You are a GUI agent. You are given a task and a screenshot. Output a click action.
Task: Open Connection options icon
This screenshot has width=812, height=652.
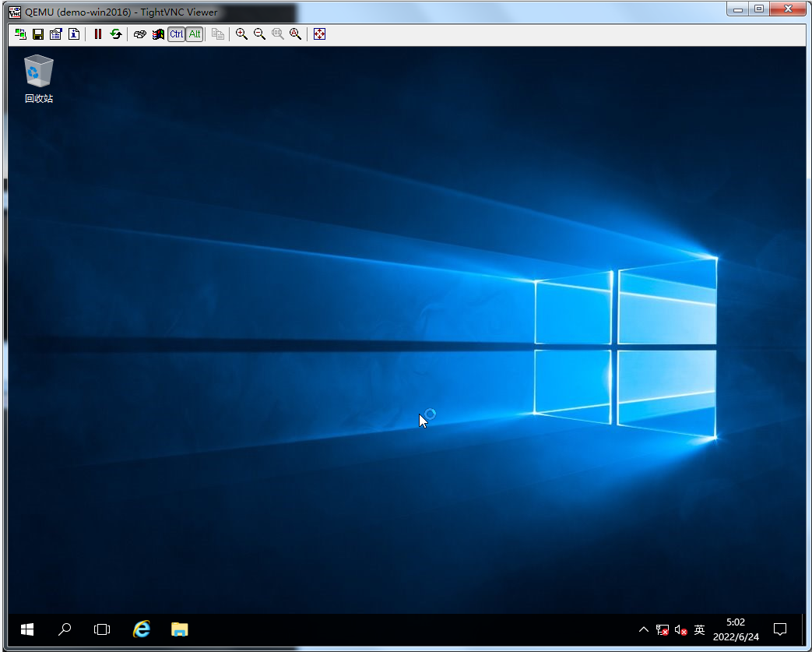(x=56, y=34)
